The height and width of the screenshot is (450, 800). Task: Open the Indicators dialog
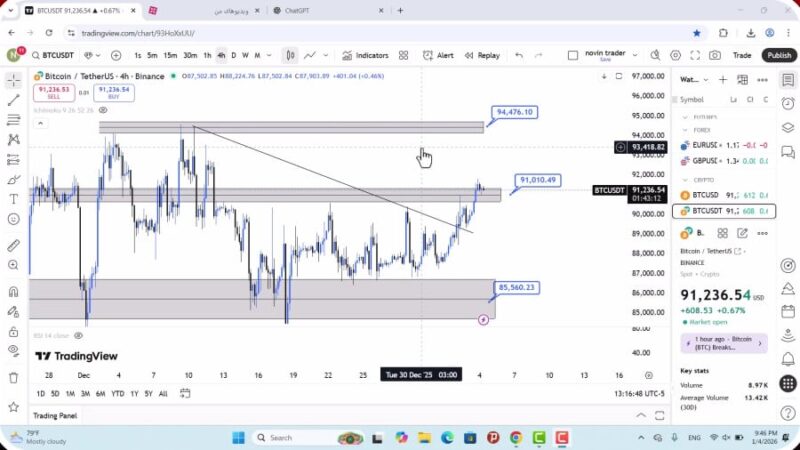coord(365,55)
